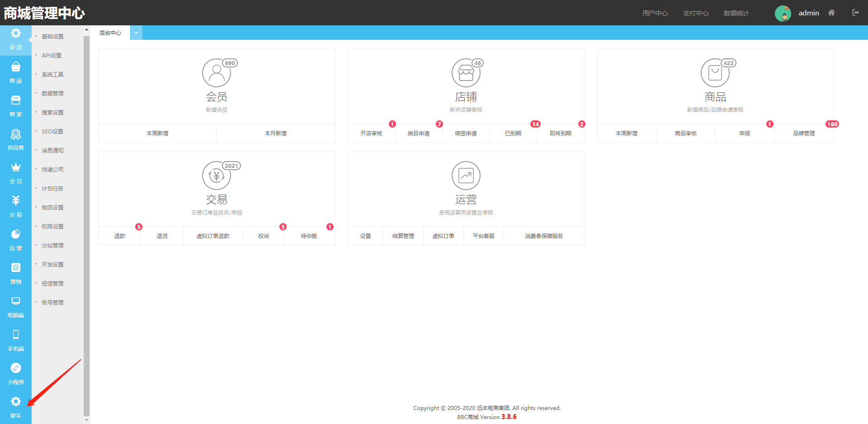868x424 pixels.
Task: Click 待仲裁 link
Action: [x=309, y=236]
